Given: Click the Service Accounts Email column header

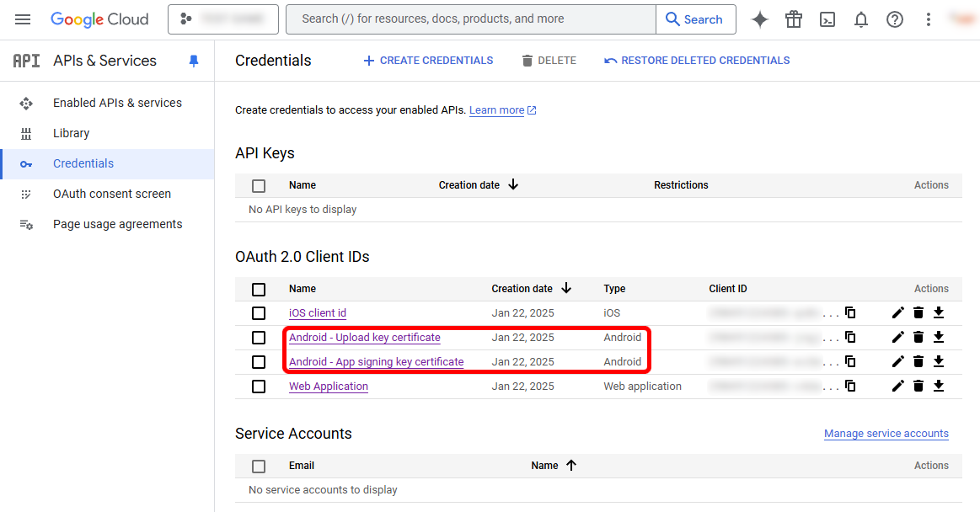Looking at the screenshot, I should tap(302, 465).
